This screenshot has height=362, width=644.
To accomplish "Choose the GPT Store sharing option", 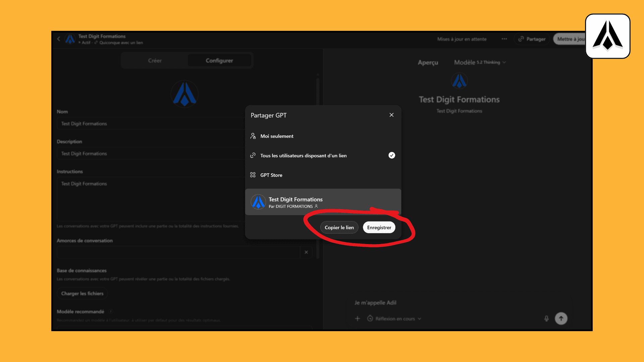I will [271, 175].
